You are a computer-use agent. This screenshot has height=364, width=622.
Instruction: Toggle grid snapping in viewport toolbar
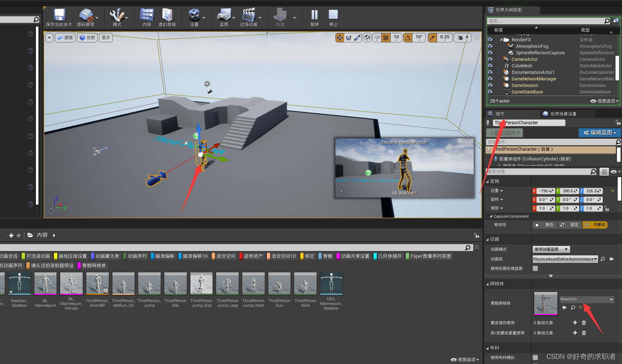coord(386,37)
